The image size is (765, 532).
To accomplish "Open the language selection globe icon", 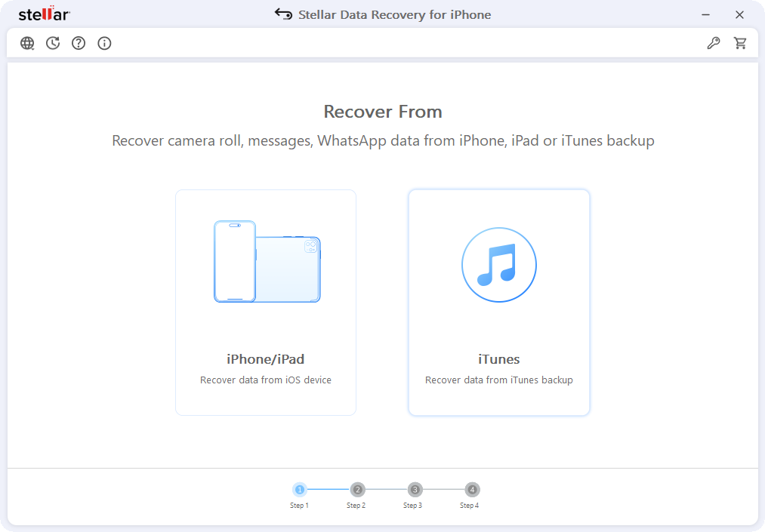I will click(27, 43).
